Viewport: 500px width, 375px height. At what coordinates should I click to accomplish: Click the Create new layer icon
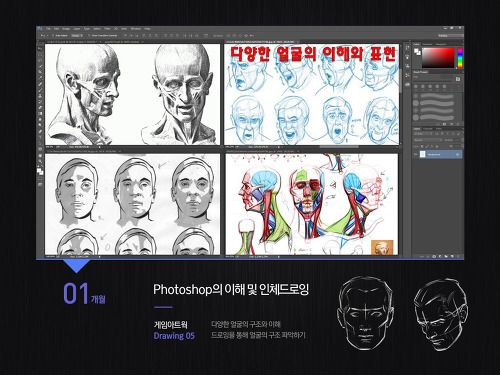pos(452,256)
